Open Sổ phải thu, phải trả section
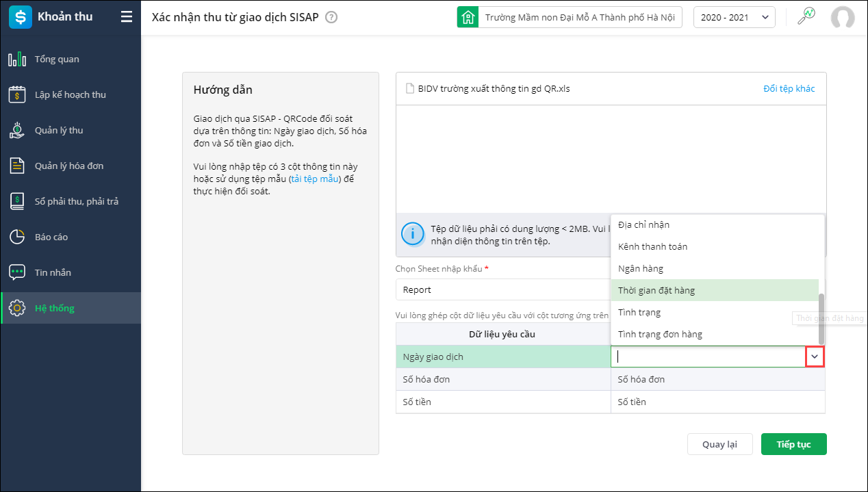868x492 pixels. pos(76,201)
